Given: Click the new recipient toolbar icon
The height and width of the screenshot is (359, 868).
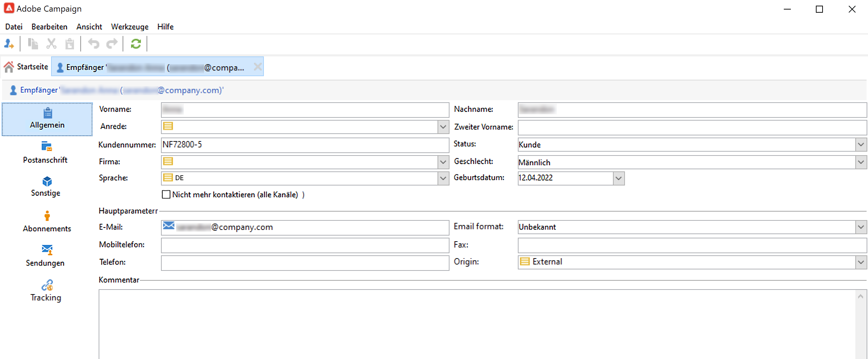Looking at the screenshot, I should coord(9,44).
